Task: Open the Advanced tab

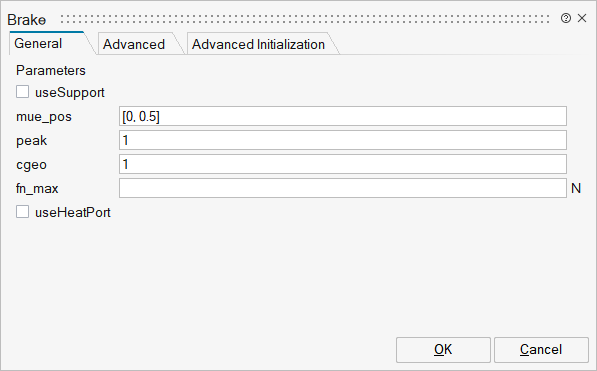Action: (x=134, y=44)
